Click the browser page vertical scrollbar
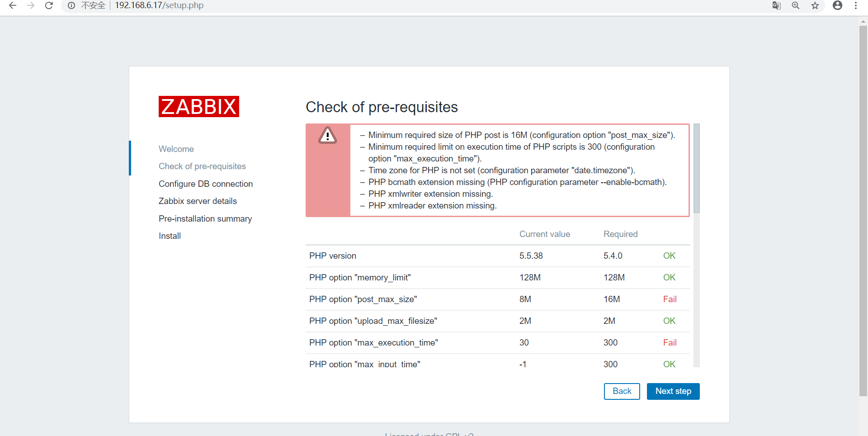 coord(863,211)
